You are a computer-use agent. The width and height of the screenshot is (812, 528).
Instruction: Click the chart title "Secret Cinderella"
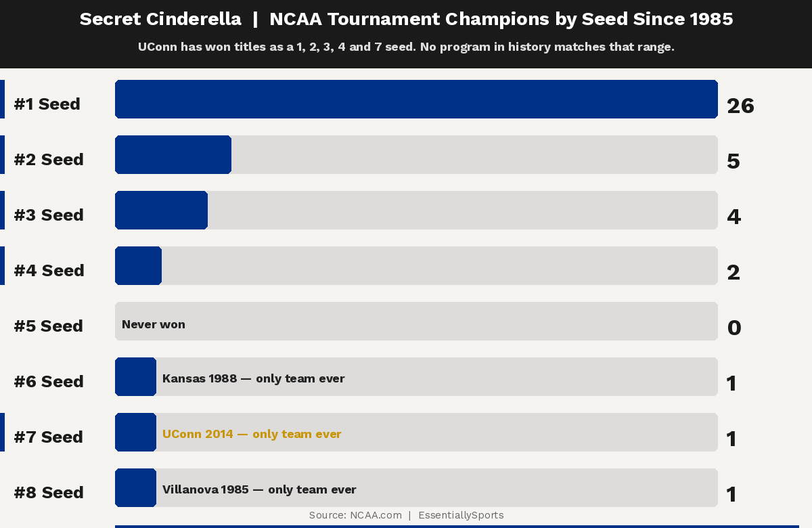click(x=160, y=19)
